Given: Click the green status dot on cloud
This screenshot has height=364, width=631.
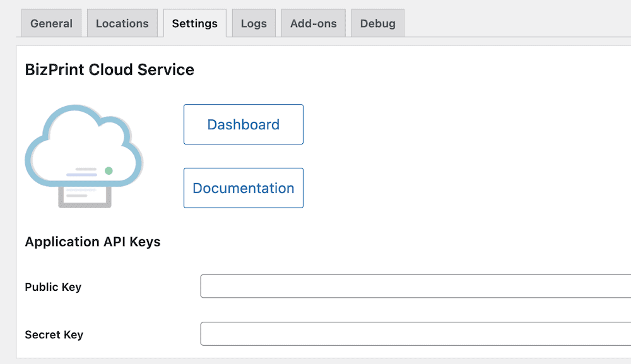Looking at the screenshot, I should tap(109, 171).
